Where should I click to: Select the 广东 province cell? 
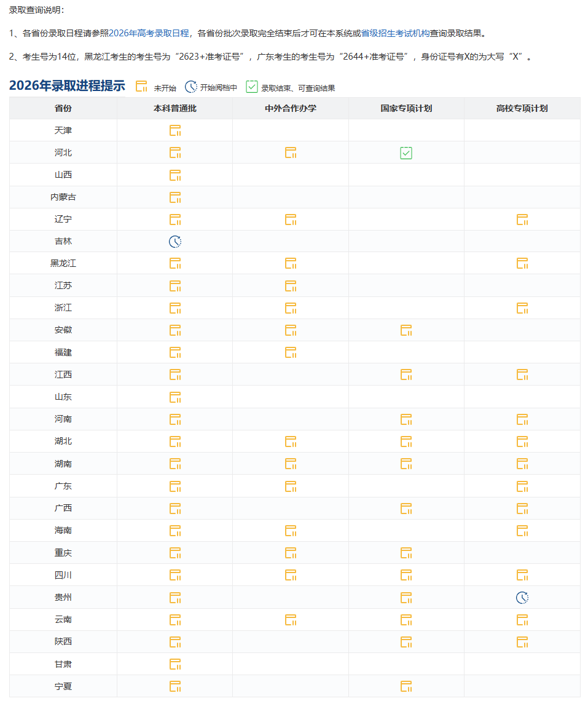63,486
